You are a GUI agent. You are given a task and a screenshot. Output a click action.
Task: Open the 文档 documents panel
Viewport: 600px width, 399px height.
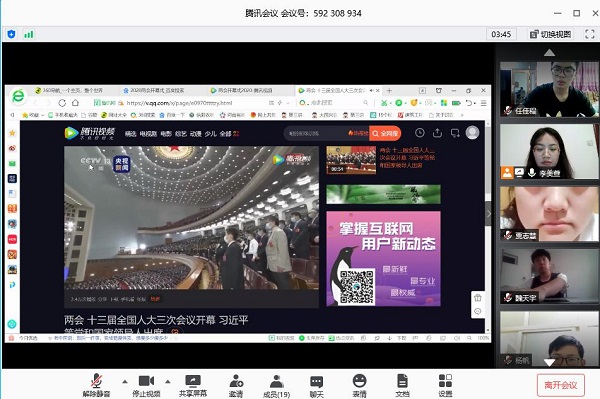pos(402,386)
